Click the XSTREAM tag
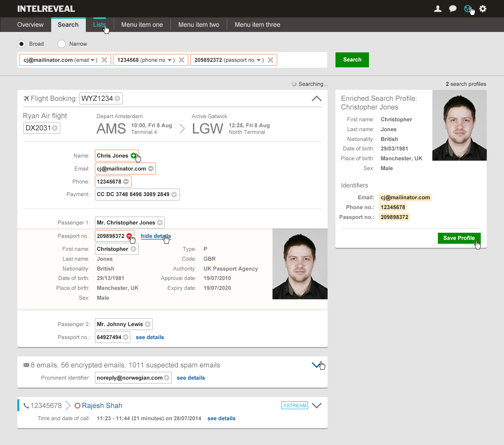The image size is (504, 445). click(x=295, y=406)
